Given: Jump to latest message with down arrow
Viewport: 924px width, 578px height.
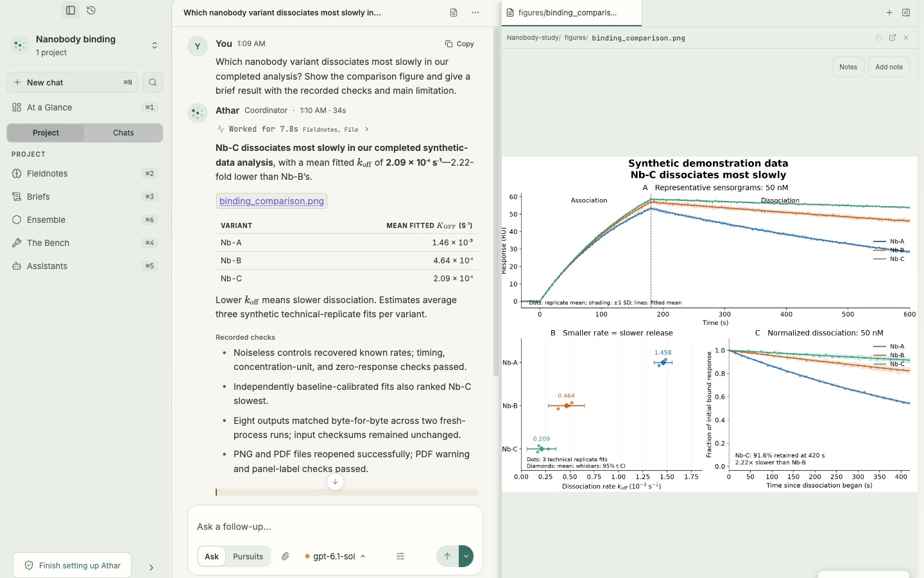Looking at the screenshot, I should click(x=335, y=482).
